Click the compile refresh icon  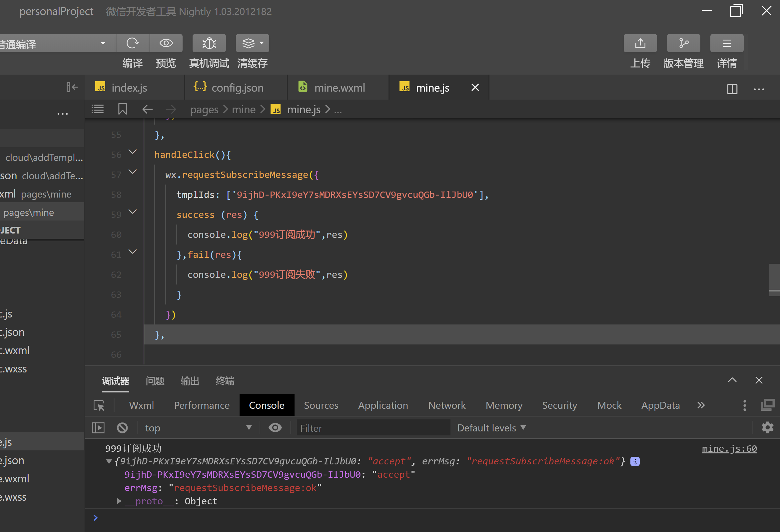[133, 43]
